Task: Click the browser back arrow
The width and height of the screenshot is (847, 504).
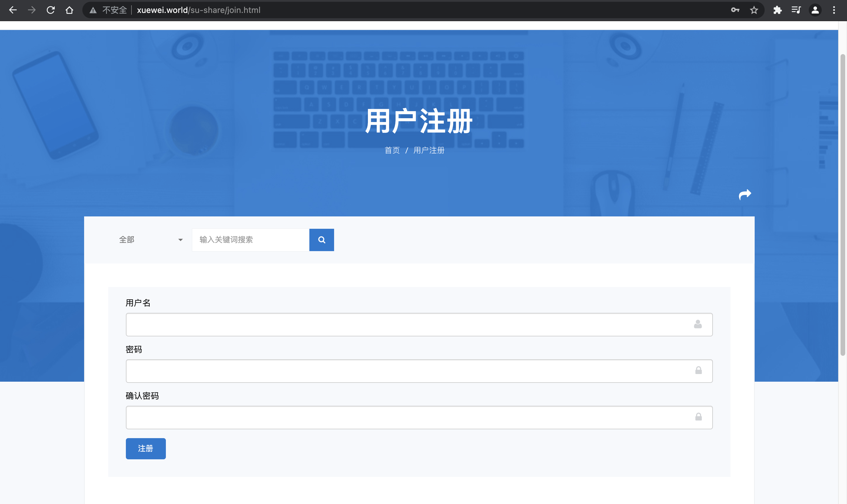Action: [13, 10]
